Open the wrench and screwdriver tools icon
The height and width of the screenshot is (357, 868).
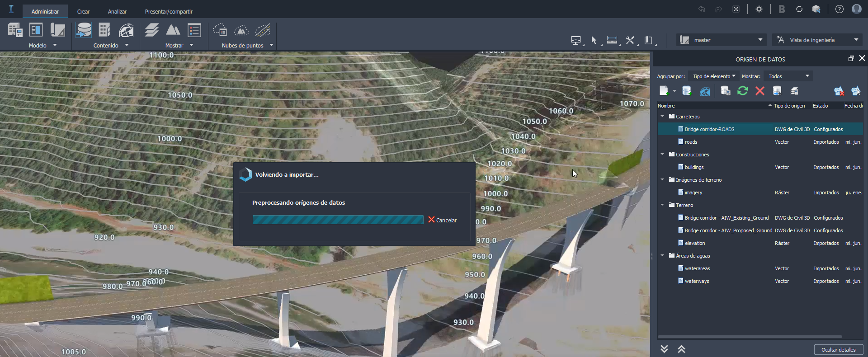[630, 40]
